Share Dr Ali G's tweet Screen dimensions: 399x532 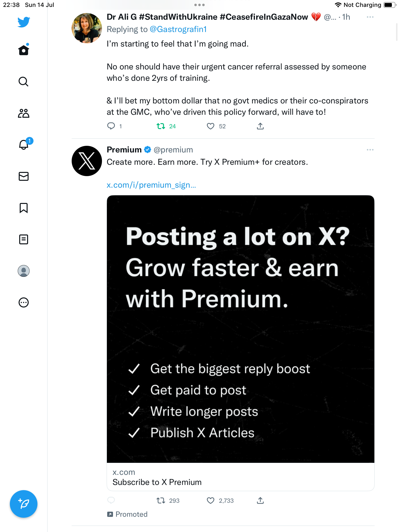260,126
